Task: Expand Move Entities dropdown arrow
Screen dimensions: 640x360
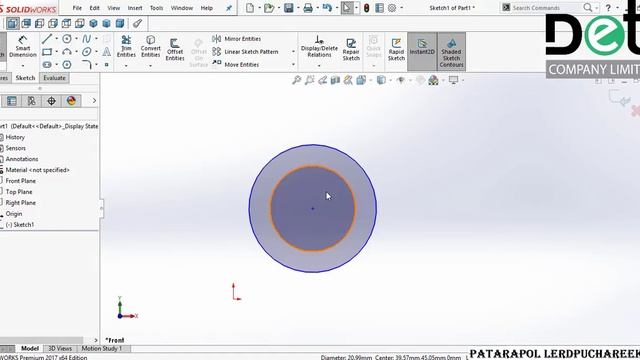Action: [293, 64]
